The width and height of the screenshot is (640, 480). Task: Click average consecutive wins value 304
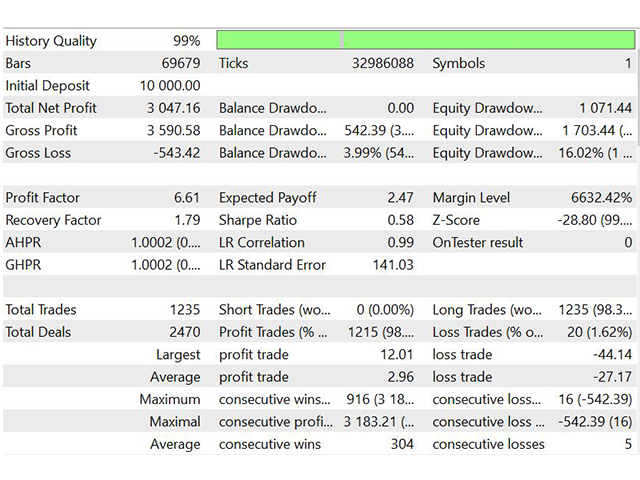click(402, 444)
